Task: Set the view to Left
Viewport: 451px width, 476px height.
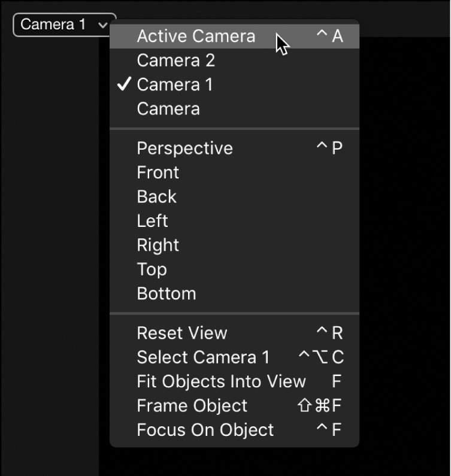Action: (152, 221)
